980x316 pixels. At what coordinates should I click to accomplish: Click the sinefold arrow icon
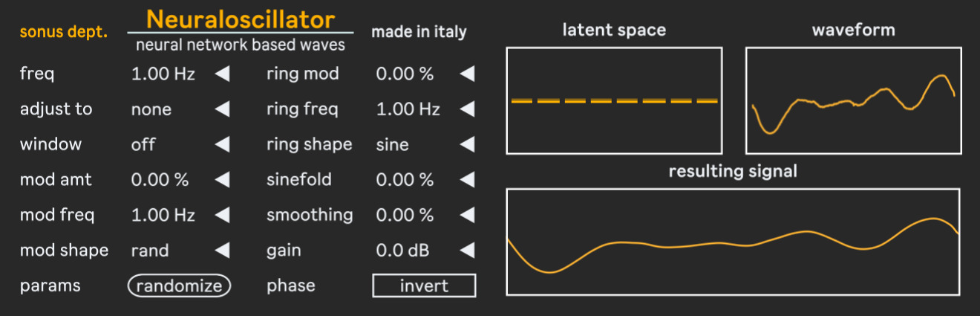tap(466, 180)
